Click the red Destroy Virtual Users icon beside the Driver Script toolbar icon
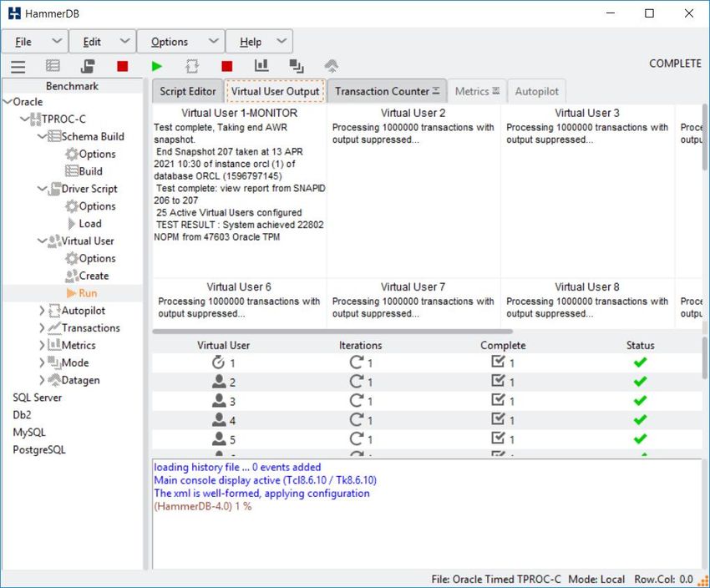This screenshot has height=588, width=710. pyautogui.click(x=122, y=67)
